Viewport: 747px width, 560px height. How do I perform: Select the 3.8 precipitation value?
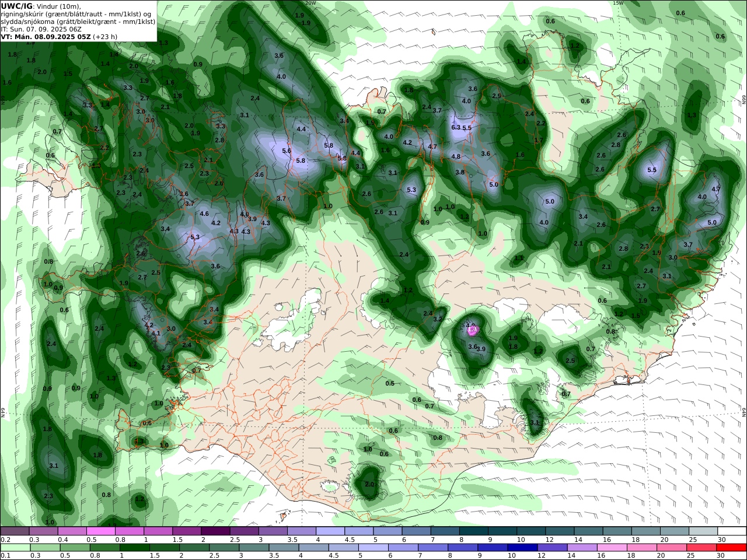click(460, 172)
